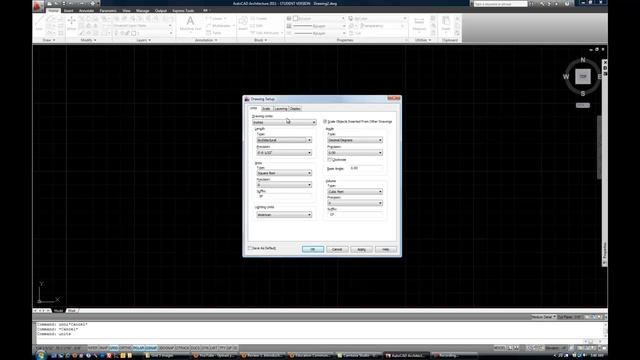Open the Annotate ribbon tab
640x360 pixels.
click(x=86, y=11)
